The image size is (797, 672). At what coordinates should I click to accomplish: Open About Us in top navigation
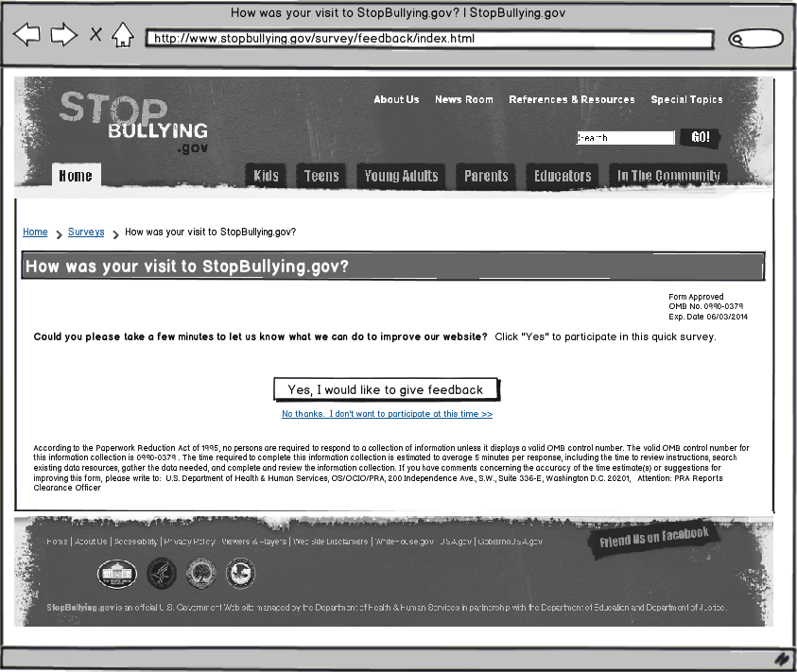tap(396, 99)
